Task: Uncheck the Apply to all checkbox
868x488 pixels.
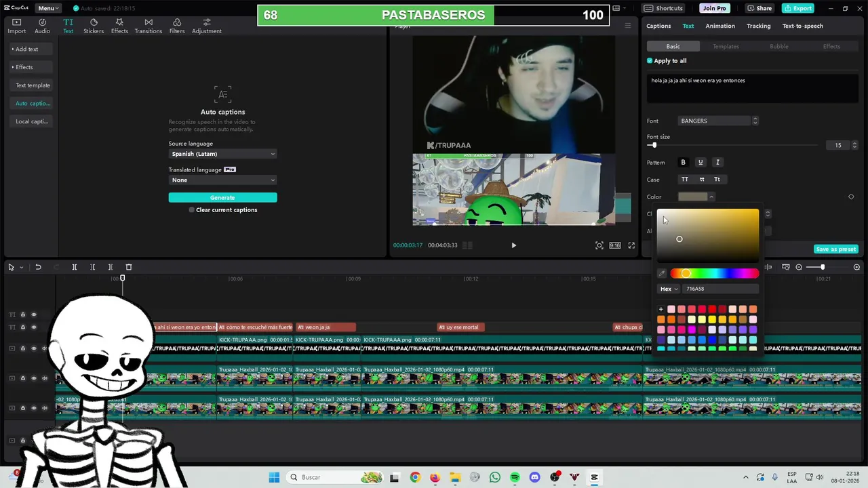Action: coord(650,61)
